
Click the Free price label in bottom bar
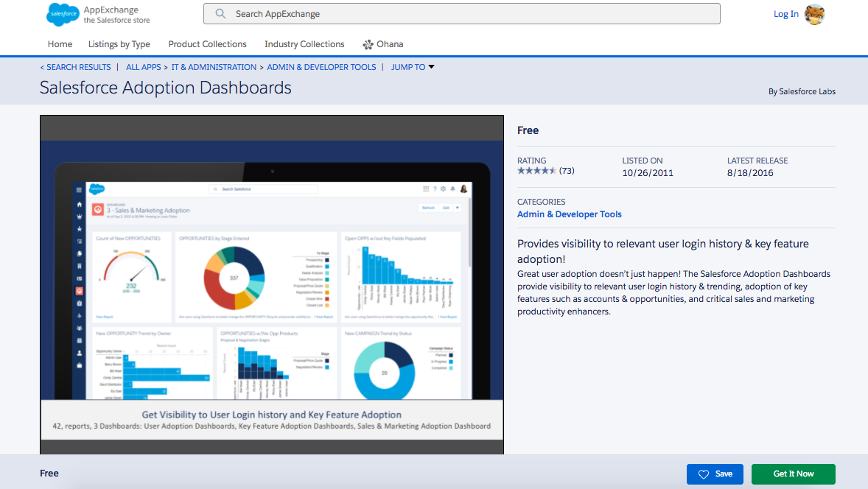point(49,474)
